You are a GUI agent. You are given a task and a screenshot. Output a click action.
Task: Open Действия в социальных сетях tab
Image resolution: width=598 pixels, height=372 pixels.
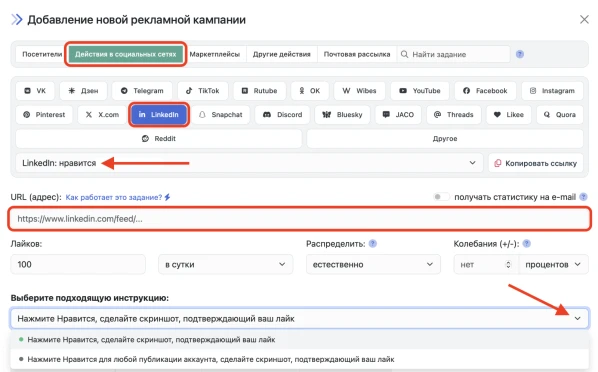pyautogui.click(x=125, y=54)
